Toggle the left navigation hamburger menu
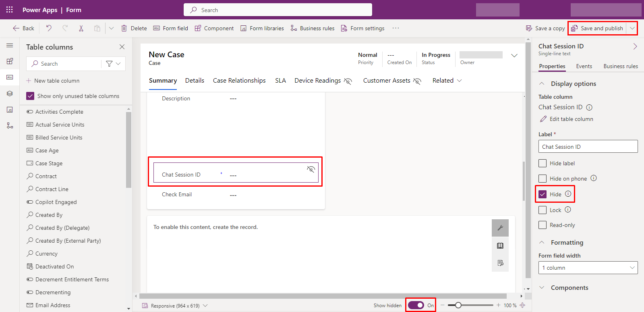 [x=10, y=46]
